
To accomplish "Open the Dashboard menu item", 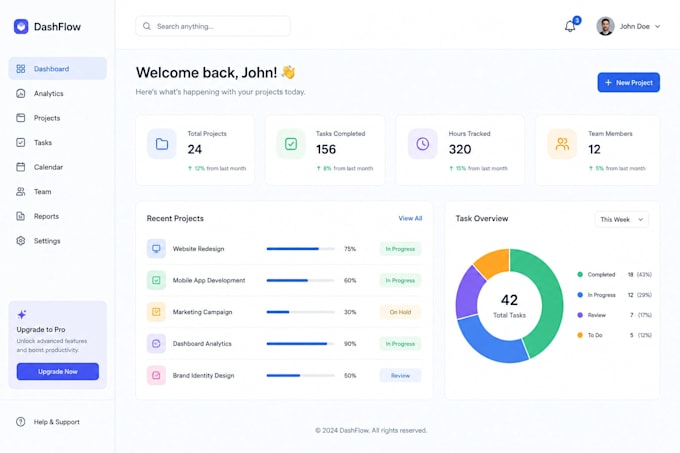I will coord(58,68).
